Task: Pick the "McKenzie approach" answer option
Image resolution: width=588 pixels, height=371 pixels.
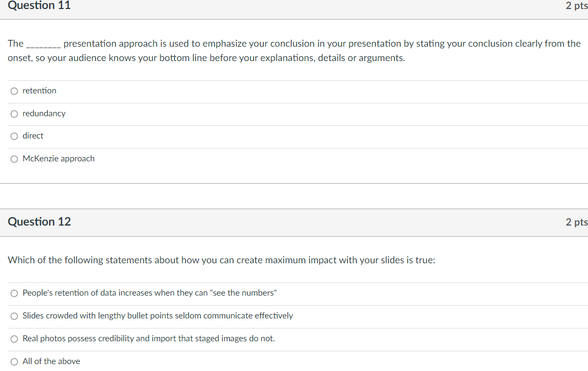Action: [x=14, y=159]
